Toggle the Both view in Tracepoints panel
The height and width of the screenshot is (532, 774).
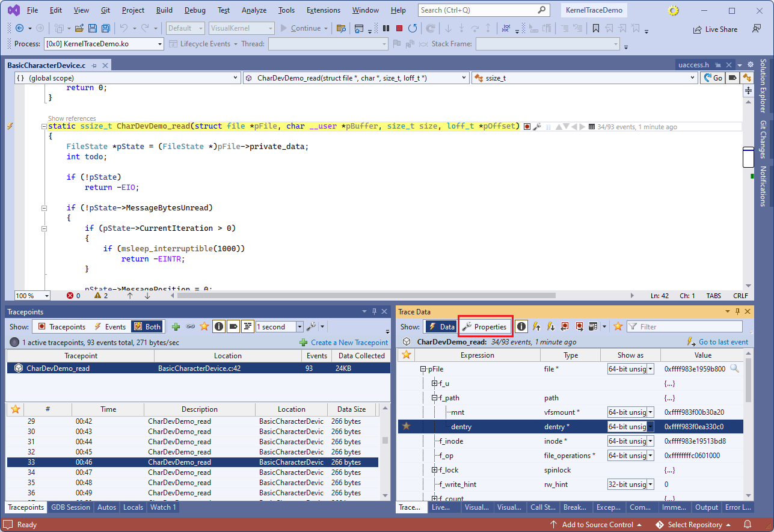pos(147,327)
